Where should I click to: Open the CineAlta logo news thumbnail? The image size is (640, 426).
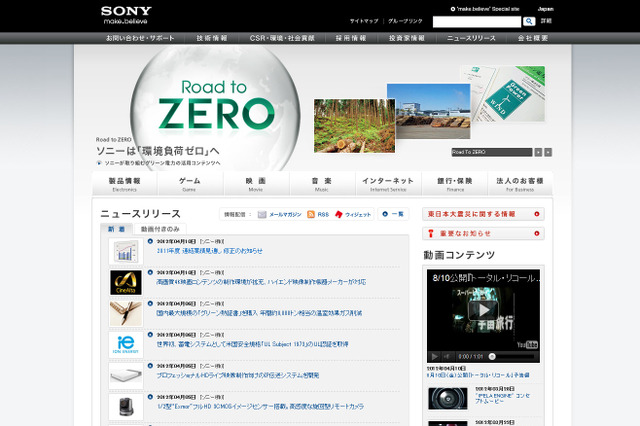pyautogui.click(x=126, y=282)
